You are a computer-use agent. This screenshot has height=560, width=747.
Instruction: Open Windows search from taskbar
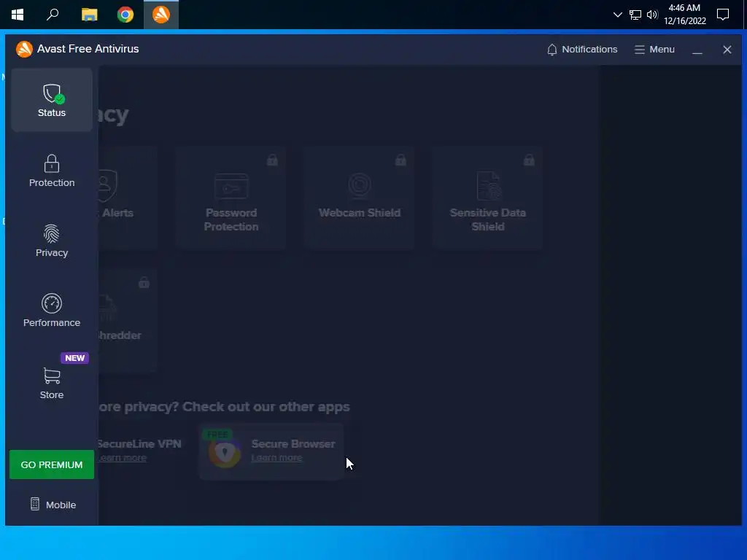tap(53, 15)
